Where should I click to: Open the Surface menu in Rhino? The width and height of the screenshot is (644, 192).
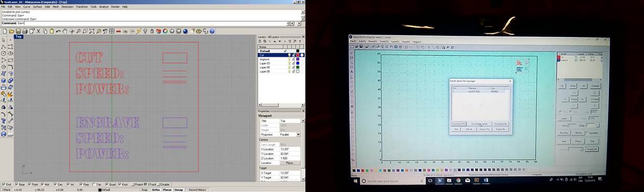(37, 7)
